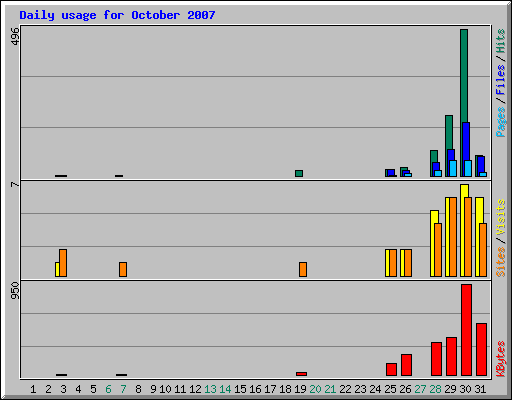Click the day 16 label on the x-axis

coord(255,389)
